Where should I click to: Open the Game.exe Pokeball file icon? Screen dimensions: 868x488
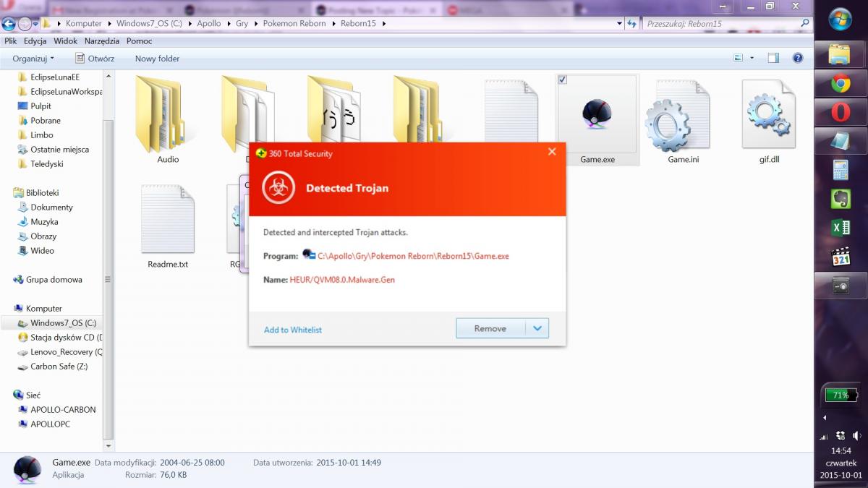597,116
